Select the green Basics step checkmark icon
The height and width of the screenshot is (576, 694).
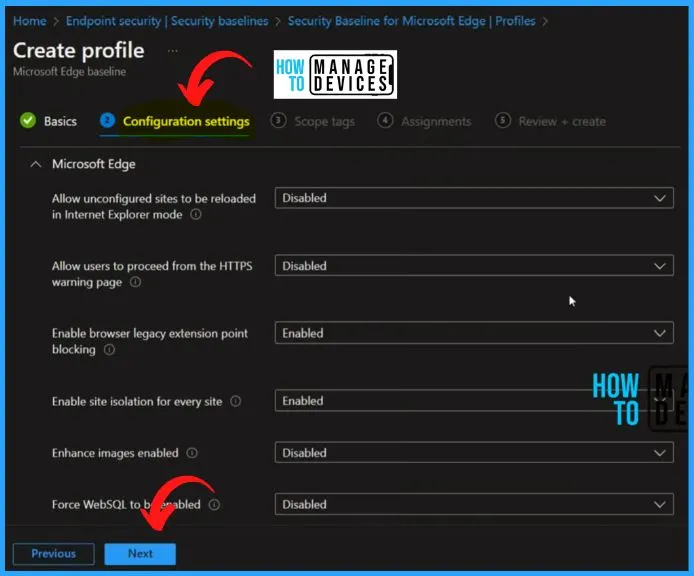click(x=28, y=120)
